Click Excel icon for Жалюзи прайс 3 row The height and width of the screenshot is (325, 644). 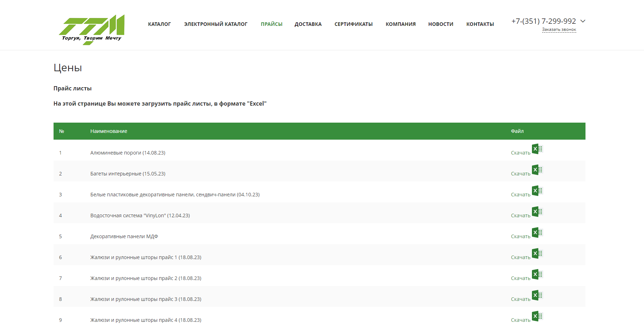pos(537,296)
